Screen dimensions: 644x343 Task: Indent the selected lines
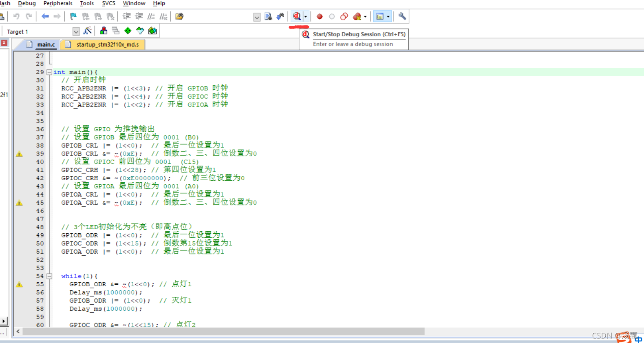click(127, 16)
